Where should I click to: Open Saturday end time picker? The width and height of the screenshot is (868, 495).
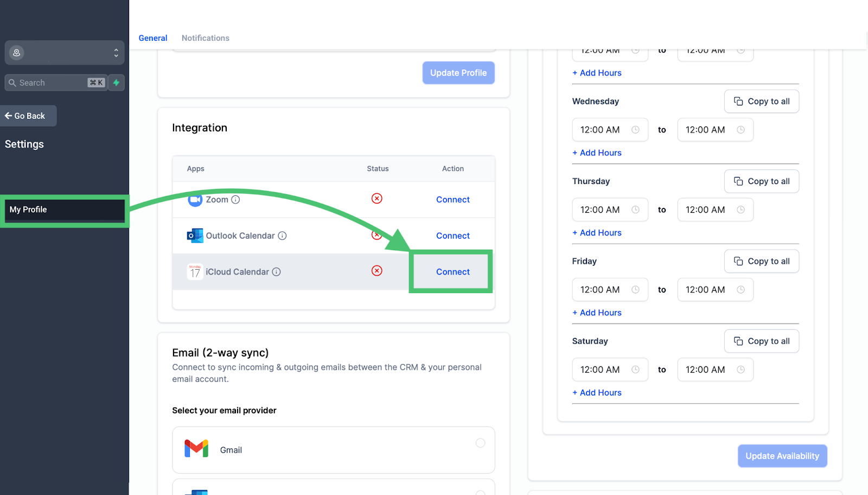click(716, 370)
